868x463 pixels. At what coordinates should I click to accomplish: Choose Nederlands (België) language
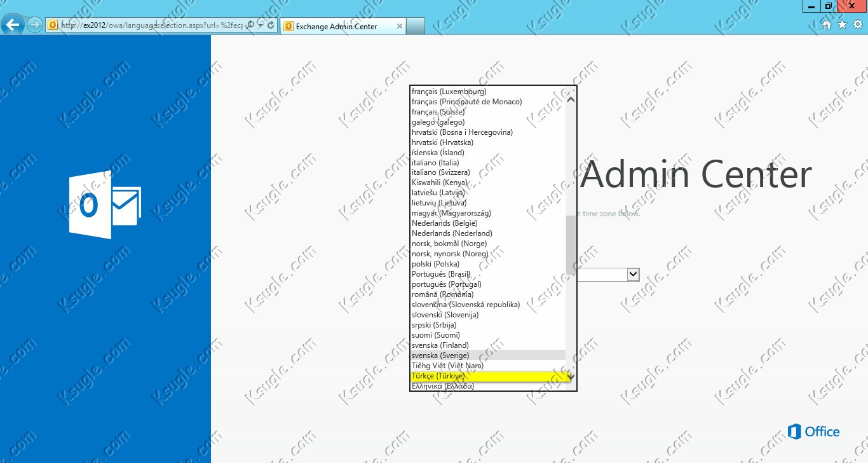click(488, 223)
